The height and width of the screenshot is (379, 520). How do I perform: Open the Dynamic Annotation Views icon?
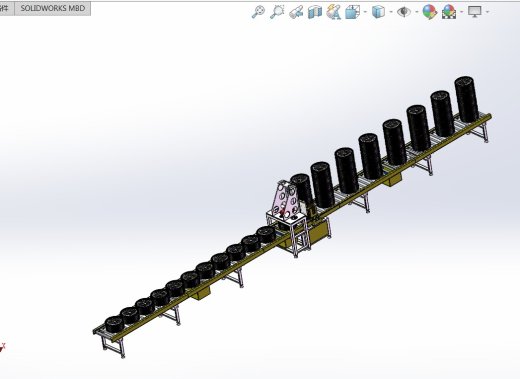tap(333, 12)
